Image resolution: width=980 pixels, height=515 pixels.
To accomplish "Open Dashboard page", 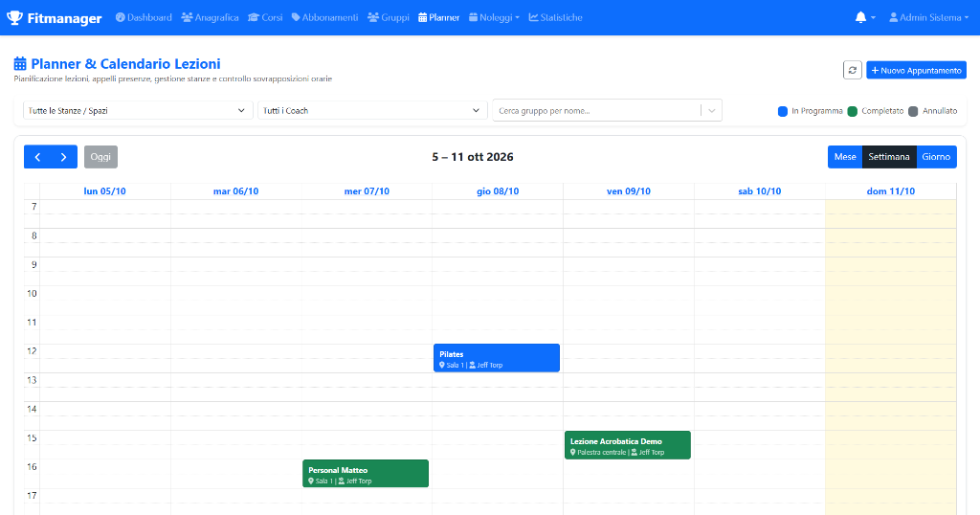I will (144, 17).
